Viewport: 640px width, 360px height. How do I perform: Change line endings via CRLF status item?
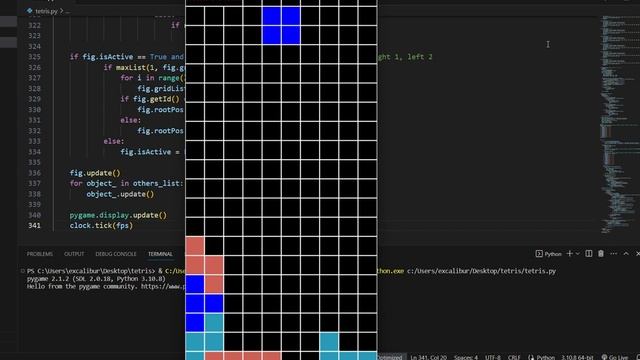pyautogui.click(x=514, y=357)
